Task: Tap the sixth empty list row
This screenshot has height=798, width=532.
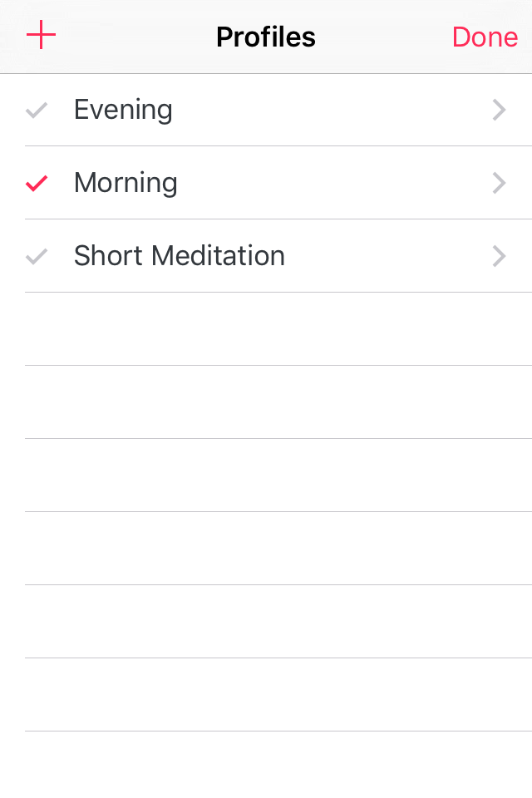Action: point(278,695)
